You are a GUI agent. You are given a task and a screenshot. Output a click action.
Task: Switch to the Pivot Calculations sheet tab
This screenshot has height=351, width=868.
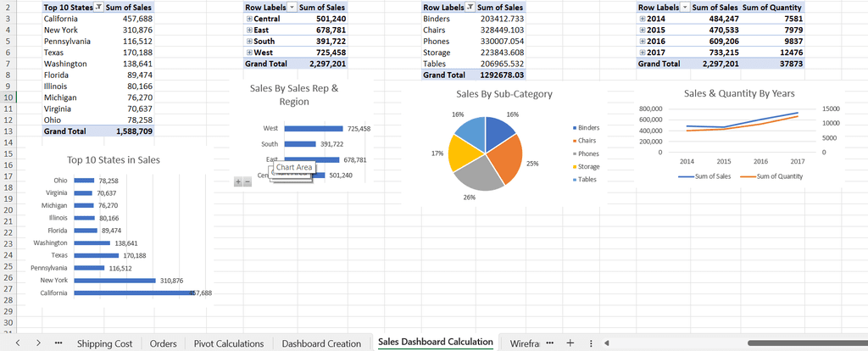(229, 343)
